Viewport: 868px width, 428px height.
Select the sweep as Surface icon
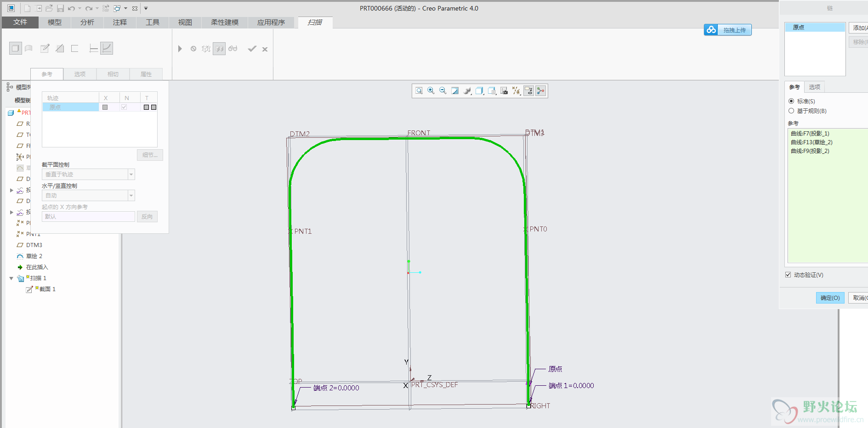29,48
